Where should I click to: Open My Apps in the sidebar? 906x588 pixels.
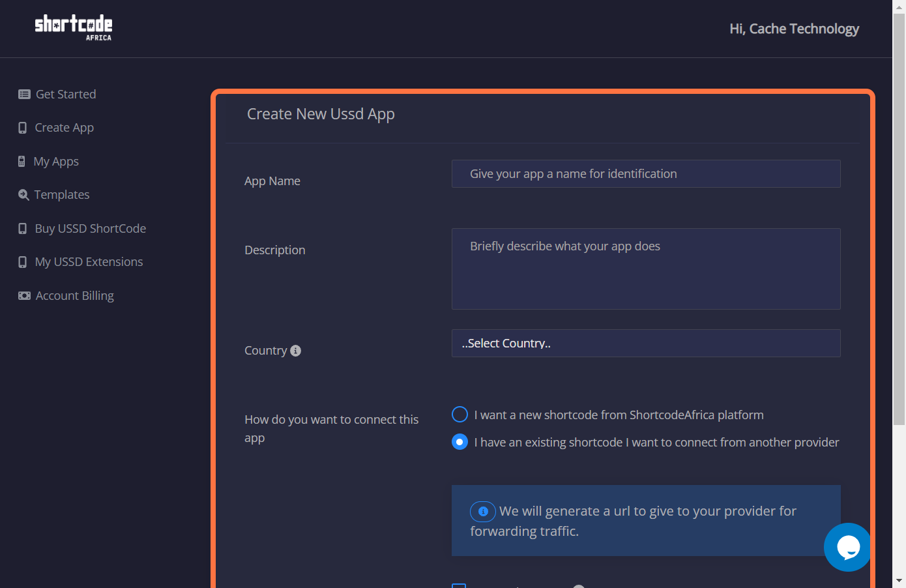[x=56, y=162]
